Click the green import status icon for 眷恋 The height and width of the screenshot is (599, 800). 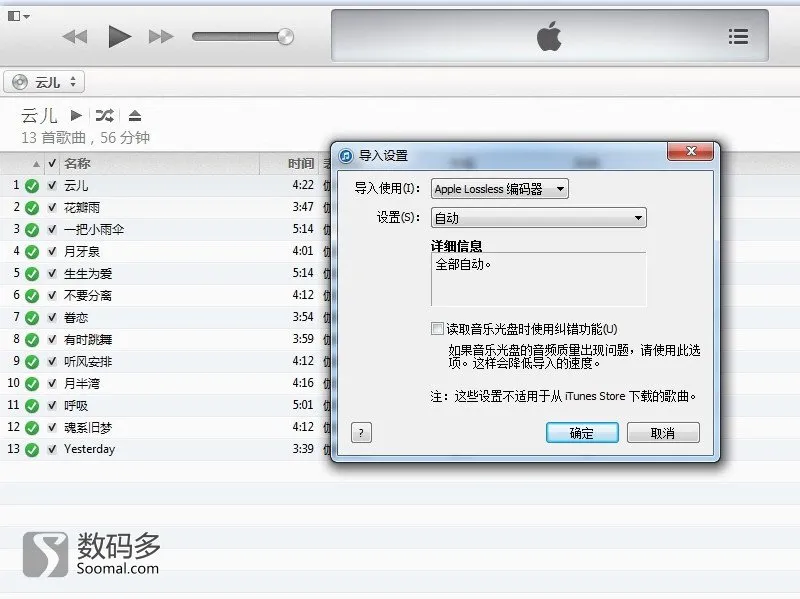pyautogui.click(x=32, y=318)
